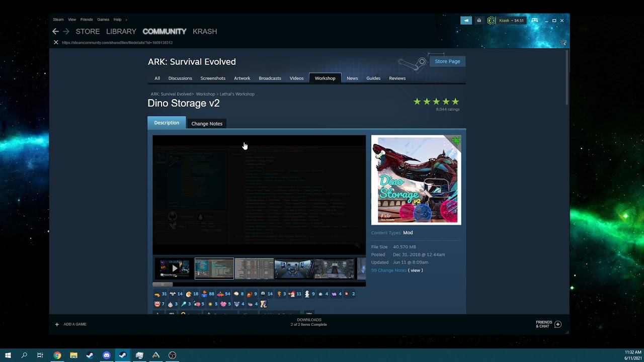Go forward with the right arrow button

[x=66, y=31]
